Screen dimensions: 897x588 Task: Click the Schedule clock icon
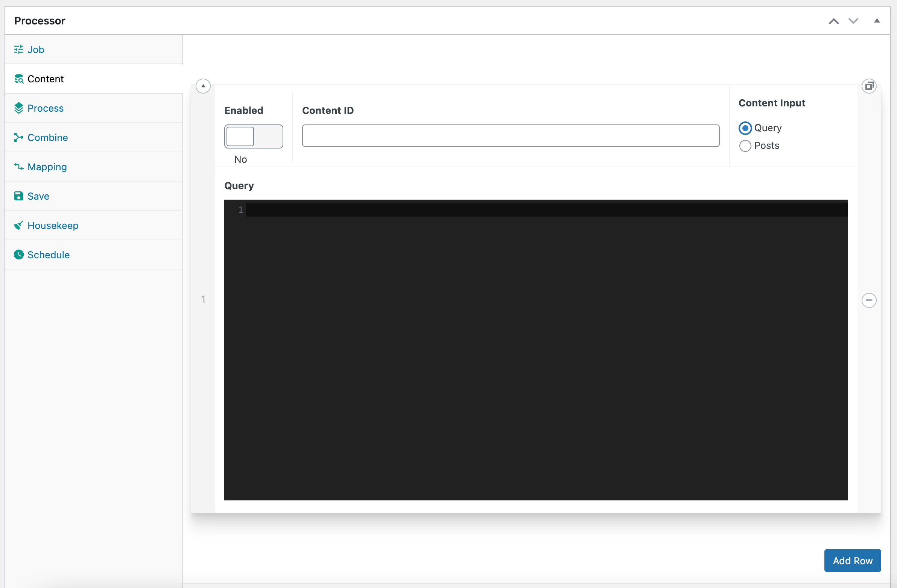(18, 255)
